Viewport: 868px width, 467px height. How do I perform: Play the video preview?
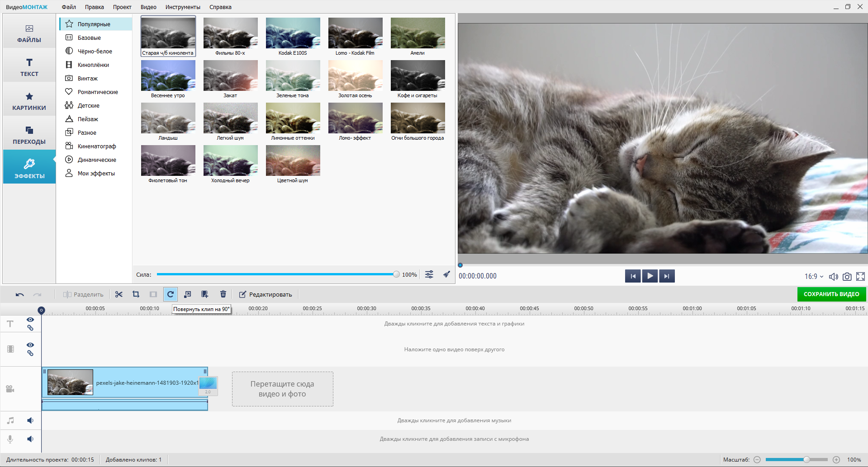pos(650,276)
